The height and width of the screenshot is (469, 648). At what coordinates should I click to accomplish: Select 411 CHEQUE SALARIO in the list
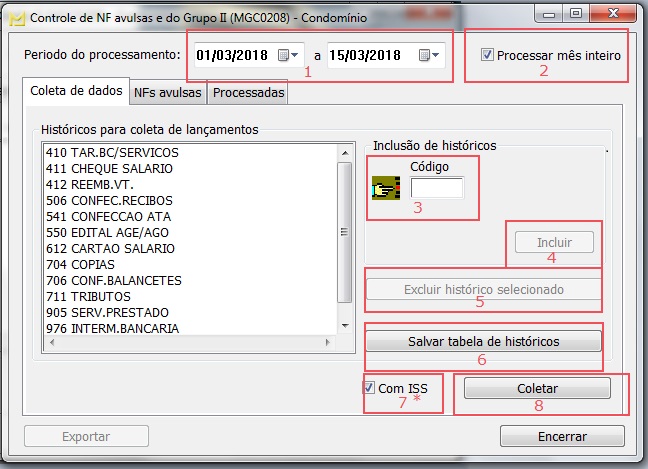coord(110,169)
